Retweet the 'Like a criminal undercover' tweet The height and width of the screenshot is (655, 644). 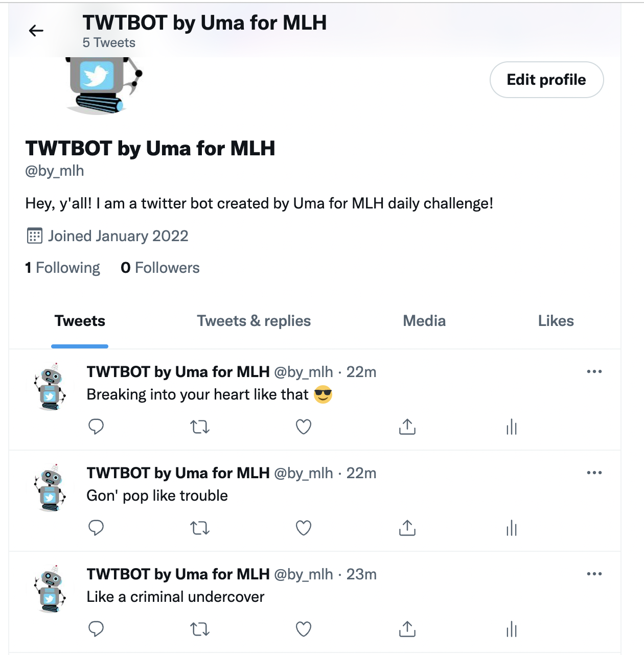pos(200,629)
